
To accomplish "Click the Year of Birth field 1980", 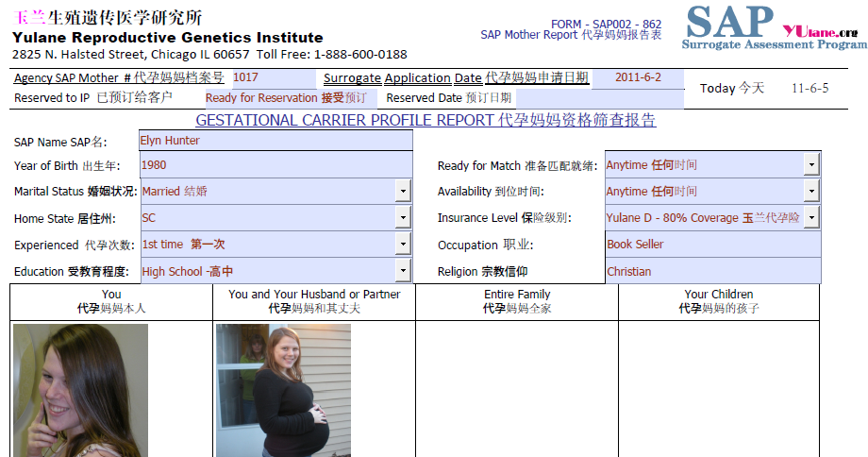I will click(x=275, y=165).
